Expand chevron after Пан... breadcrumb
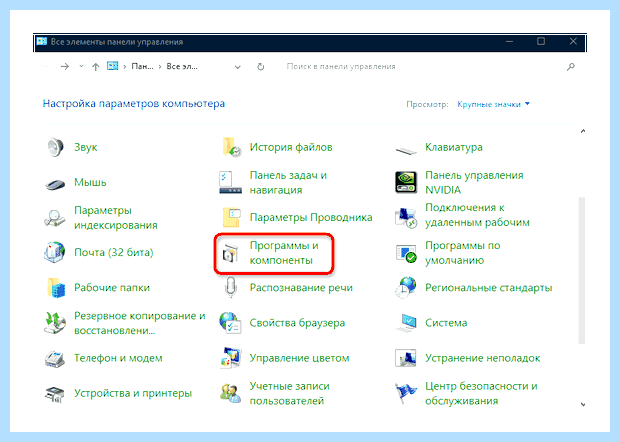Viewport: 620px width, 442px height. [x=160, y=67]
